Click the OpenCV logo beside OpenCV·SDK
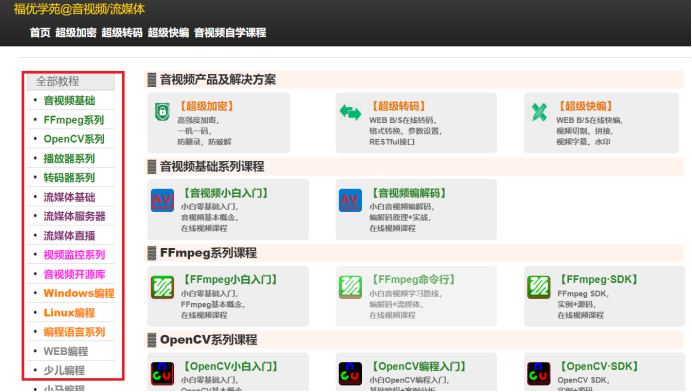 pyautogui.click(x=539, y=373)
